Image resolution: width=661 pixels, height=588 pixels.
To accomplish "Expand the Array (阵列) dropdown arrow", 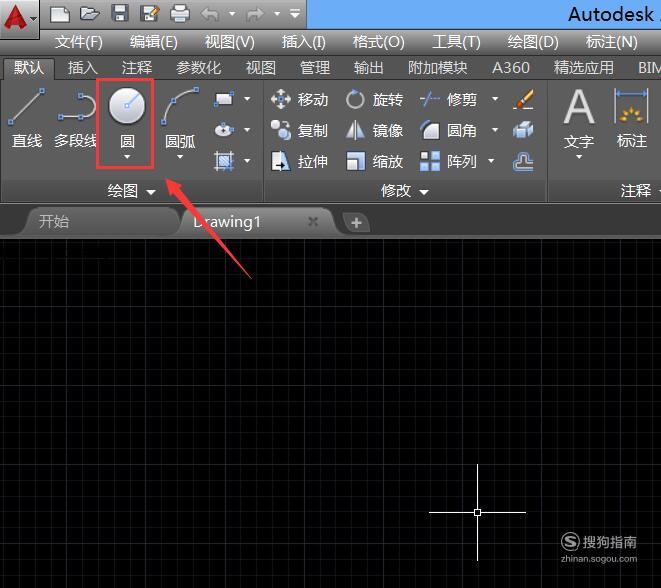I will click(491, 161).
